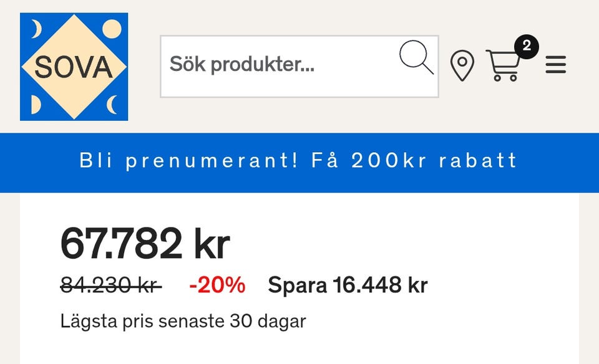Viewport: 599px width, 364px height.
Task: Click the search magnifying glass icon
Action: (x=416, y=57)
